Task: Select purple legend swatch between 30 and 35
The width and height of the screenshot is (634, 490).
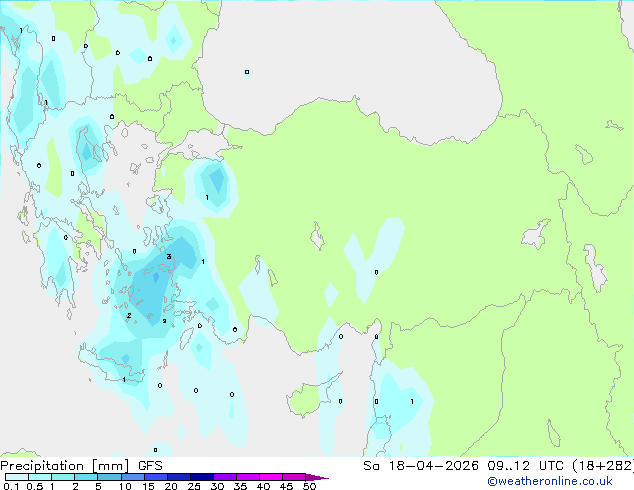Action: click(x=225, y=477)
